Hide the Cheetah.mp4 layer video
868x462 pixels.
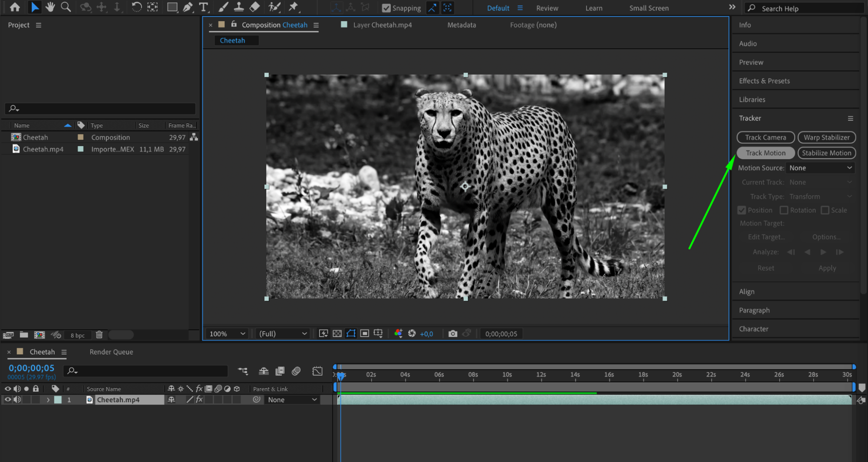coord(7,400)
